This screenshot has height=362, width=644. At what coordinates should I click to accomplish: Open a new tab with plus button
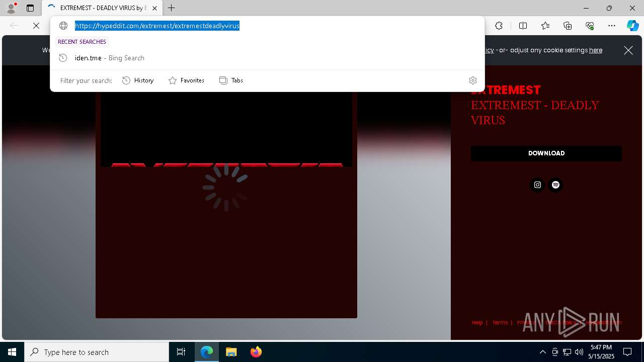coord(172,8)
